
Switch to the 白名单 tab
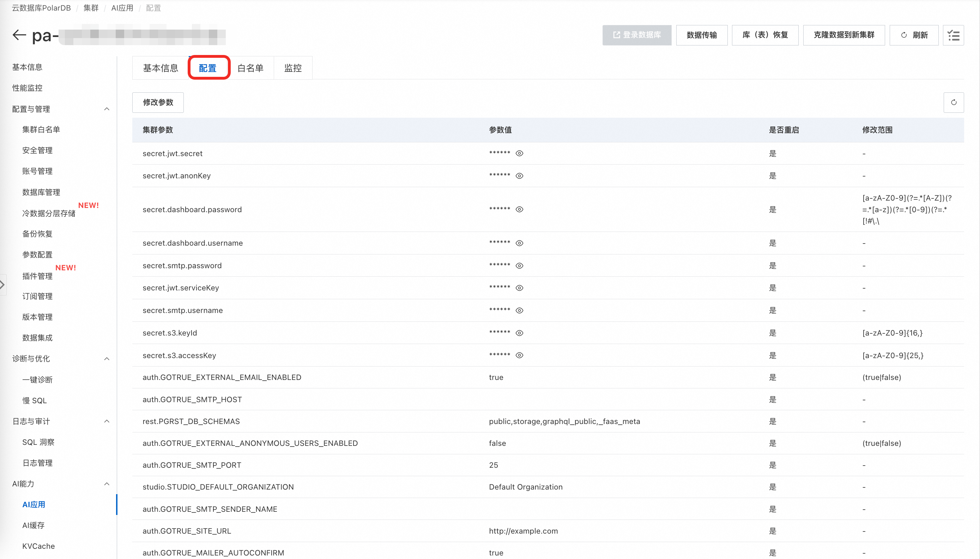pyautogui.click(x=250, y=68)
